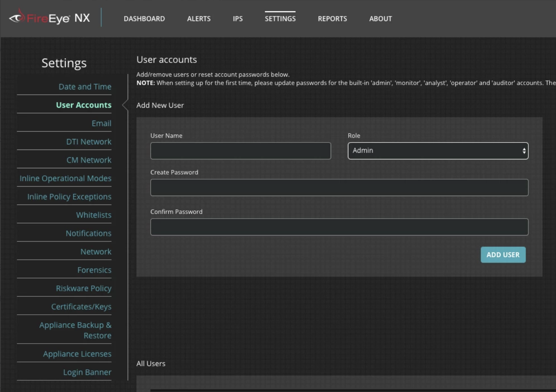Go to Inline Operational Modes
The width and height of the screenshot is (556, 392).
coord(65,178)
